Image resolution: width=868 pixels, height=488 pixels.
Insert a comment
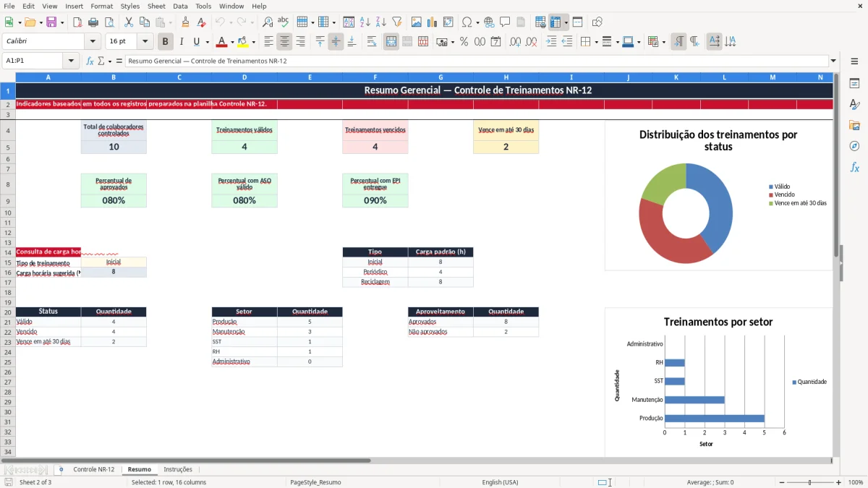(505, 22)
